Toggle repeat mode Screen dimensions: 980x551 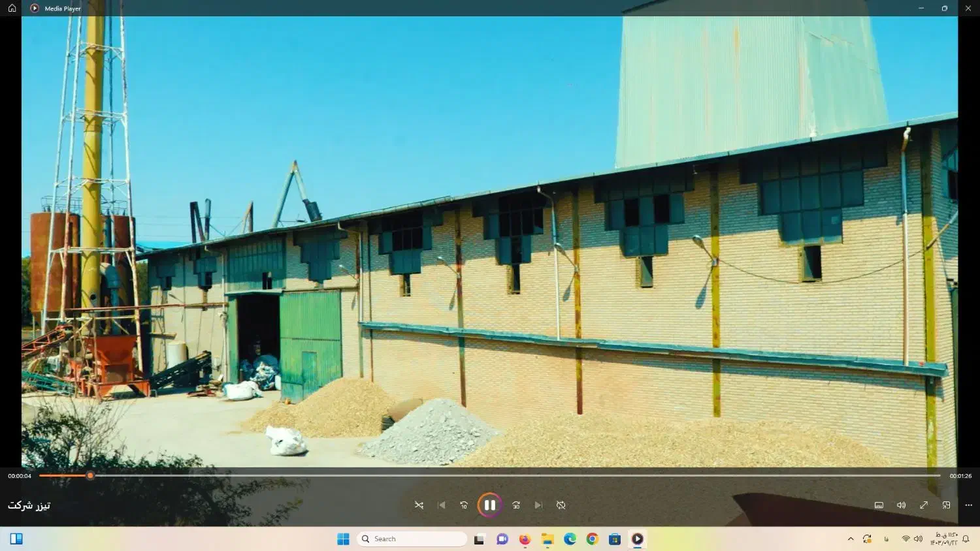coord(561,505)
